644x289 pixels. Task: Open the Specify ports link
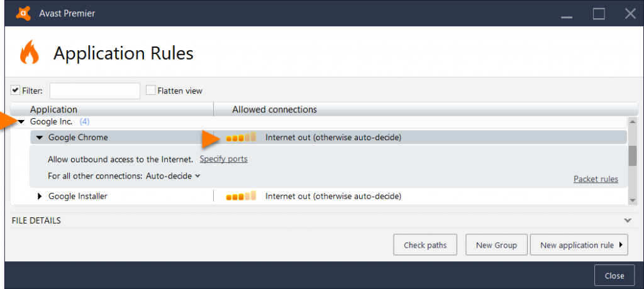[223, 159]
